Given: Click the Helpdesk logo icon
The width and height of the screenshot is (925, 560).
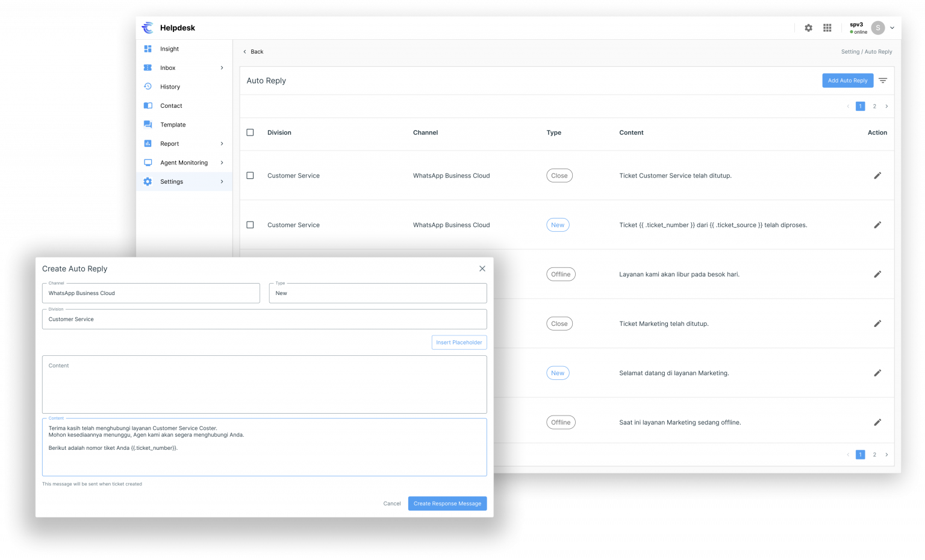Looking at the screenshot, I should 148,28.
